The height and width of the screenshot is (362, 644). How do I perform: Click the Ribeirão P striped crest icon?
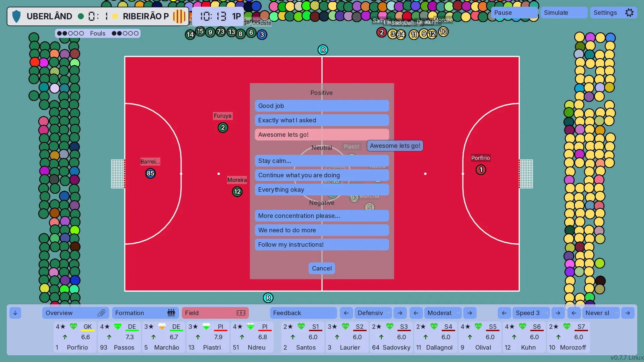coord(179,16)
